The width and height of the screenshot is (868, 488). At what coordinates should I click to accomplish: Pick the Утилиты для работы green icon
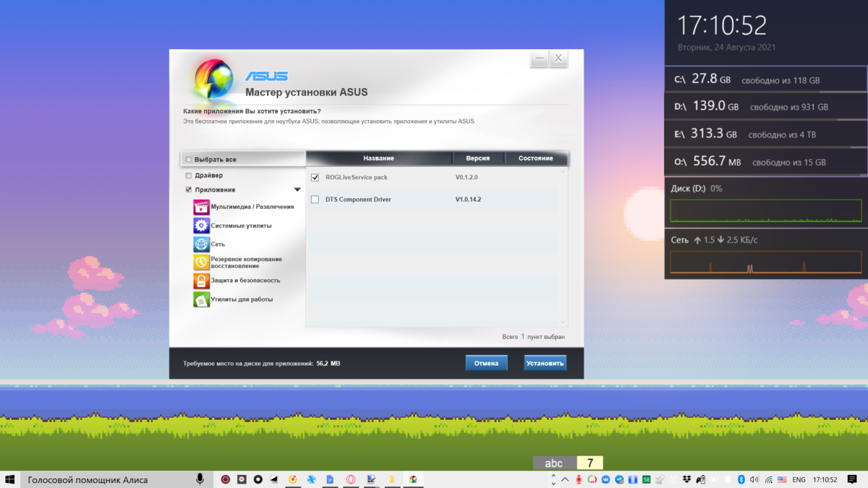tap(201, 299)
